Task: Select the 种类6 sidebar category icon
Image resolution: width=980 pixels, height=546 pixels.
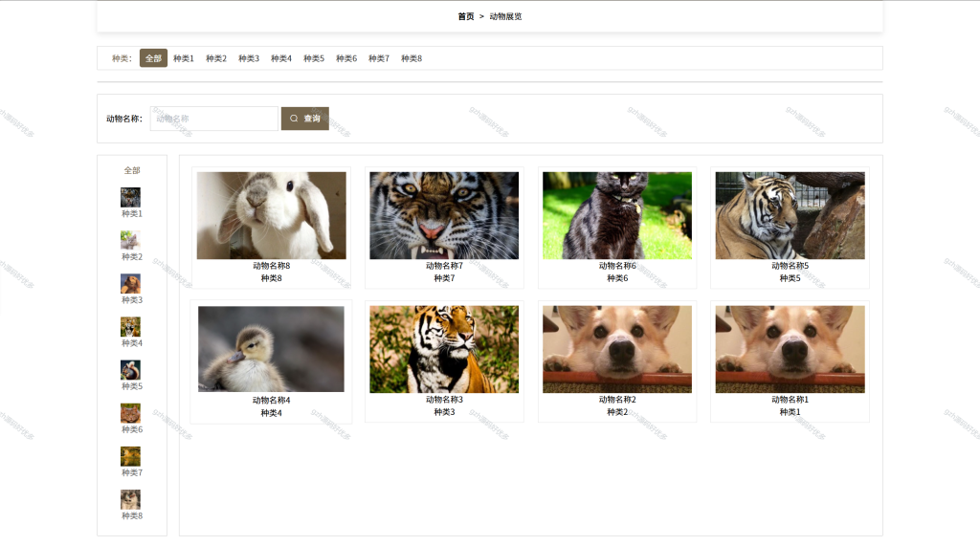Action: tap(130, 413)
